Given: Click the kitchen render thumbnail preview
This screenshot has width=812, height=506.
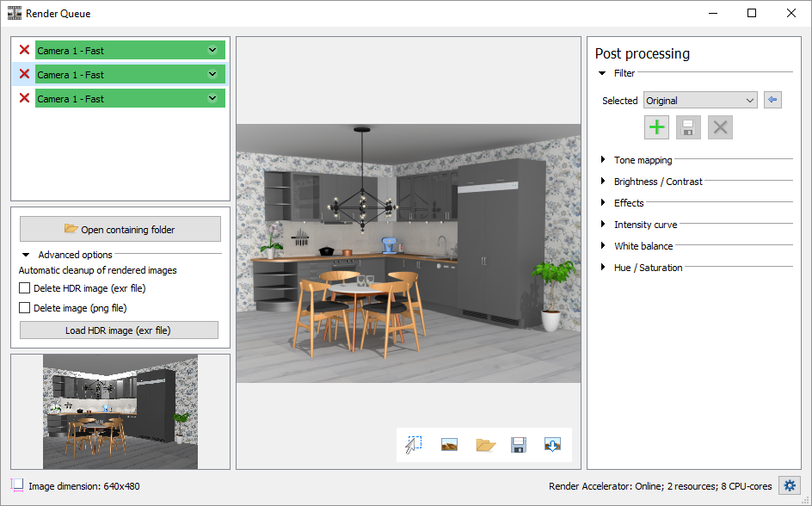Looking at the screenshot, I should click(x=120, y=411).
